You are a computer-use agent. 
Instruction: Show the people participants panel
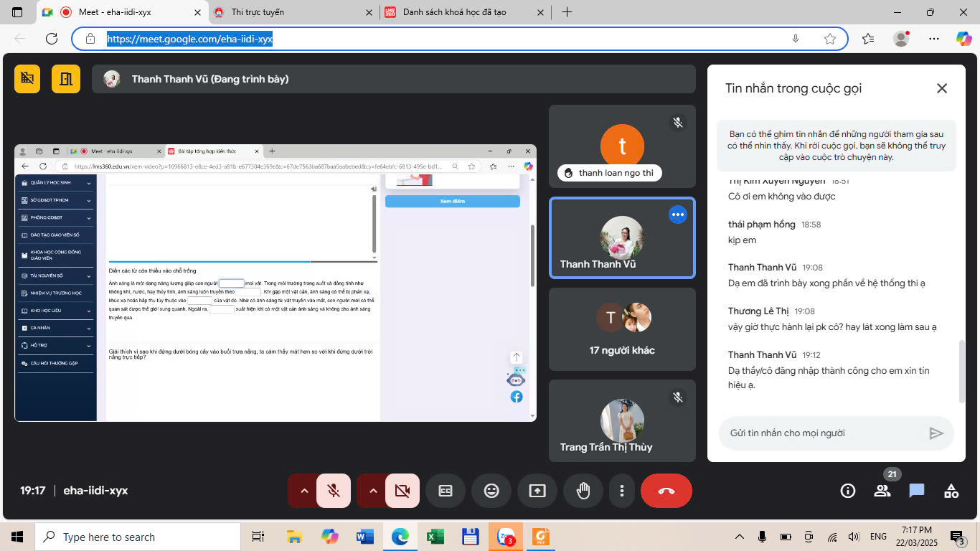[x=882, y=491]
